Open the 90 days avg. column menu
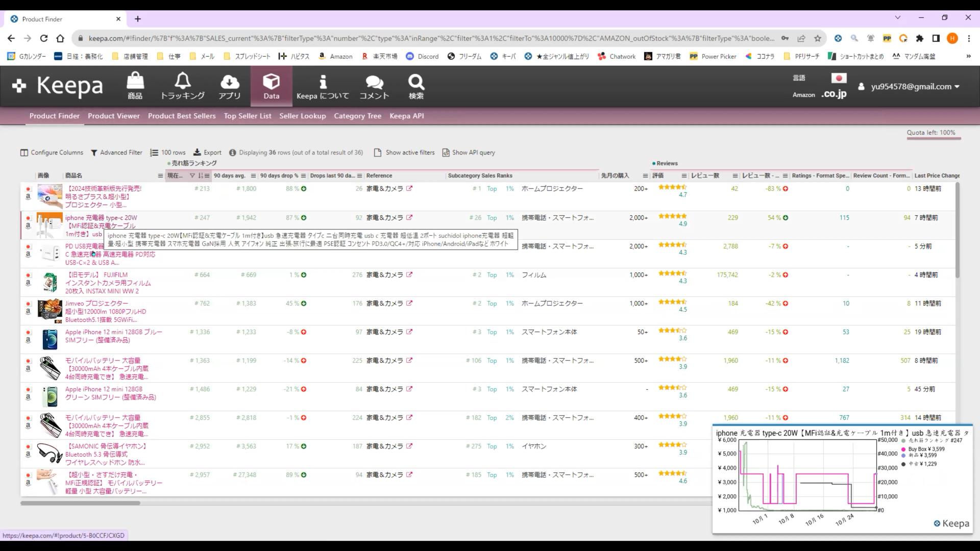The width and height of the screenshot is (980, 551). [x=253, y=176]
